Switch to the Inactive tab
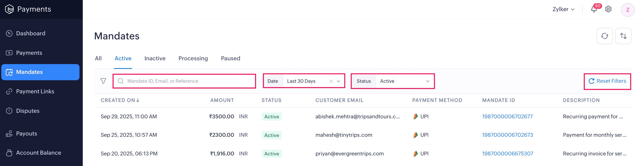The image size is (644, 166). tap(155, 58)
